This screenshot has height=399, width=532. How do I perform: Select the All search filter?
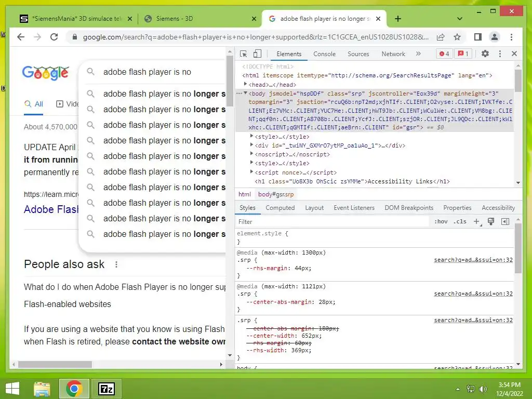[34, 104]
